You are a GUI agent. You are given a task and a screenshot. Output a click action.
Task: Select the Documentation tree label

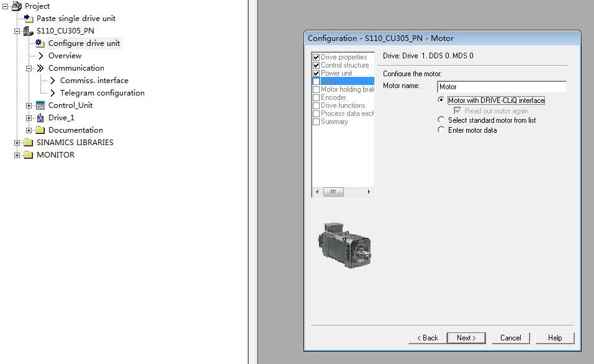tap(76, 130)
